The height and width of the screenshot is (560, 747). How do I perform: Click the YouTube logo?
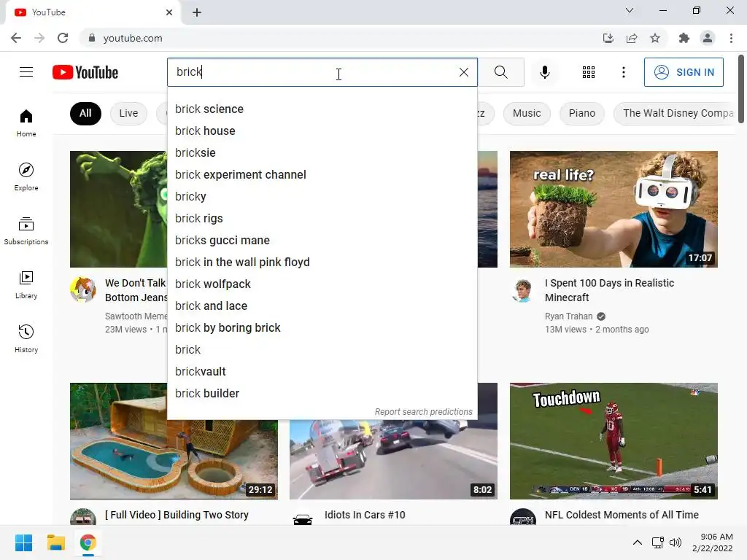85,72
